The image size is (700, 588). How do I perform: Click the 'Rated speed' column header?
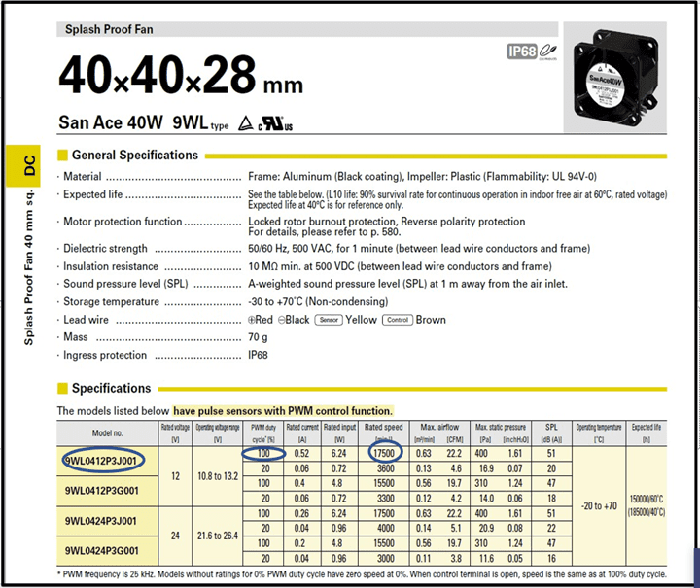(383, 433)
